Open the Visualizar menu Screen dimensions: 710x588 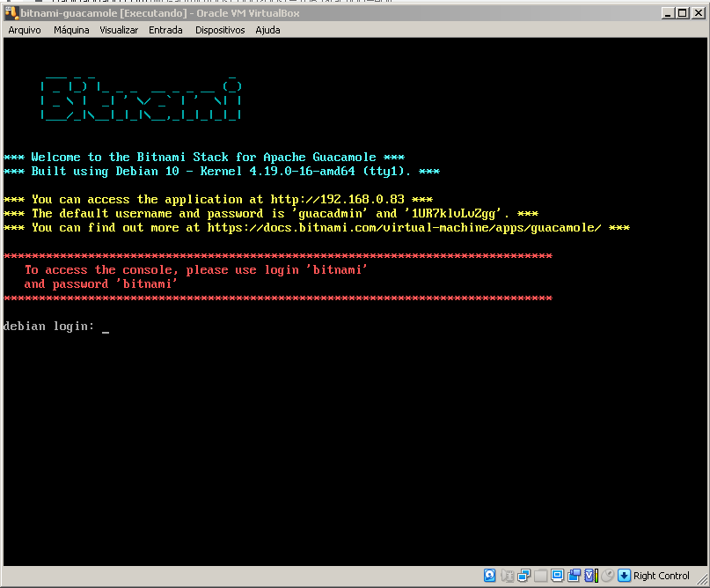tap(119, 30)
